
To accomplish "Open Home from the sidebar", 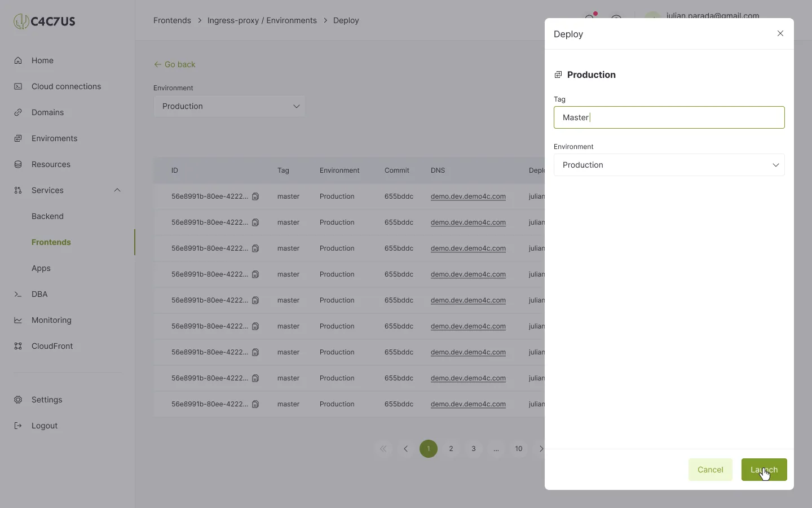I will pos(42,60).
